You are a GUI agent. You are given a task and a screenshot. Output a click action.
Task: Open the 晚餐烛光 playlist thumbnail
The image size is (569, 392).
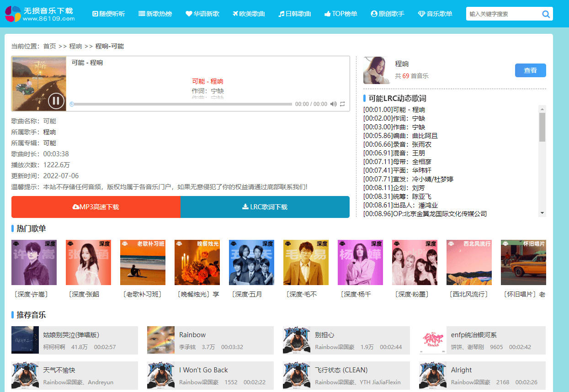point(197,263)
